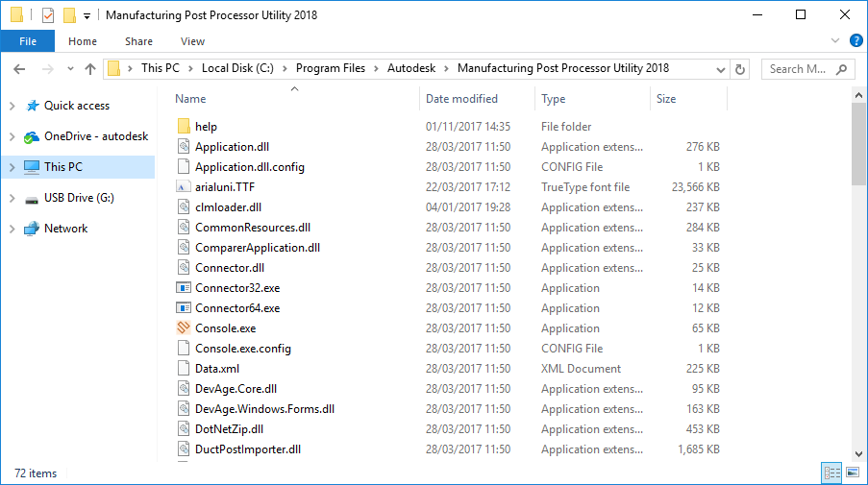Sort by the Name column header
The image size is (868, 485).
click(x=190, y=99)
